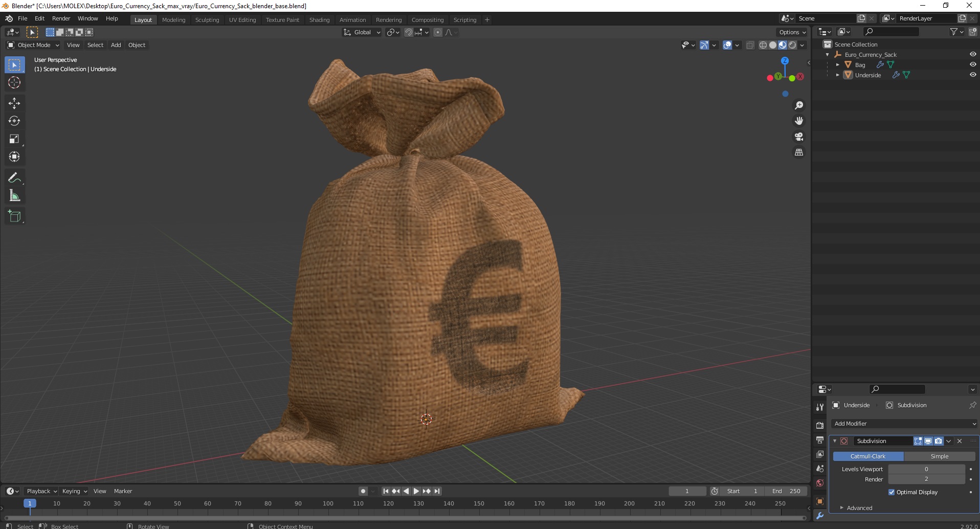Open Object properties tab icon
The width and height of the screenshot is (980, 529).
click(820, 501)
